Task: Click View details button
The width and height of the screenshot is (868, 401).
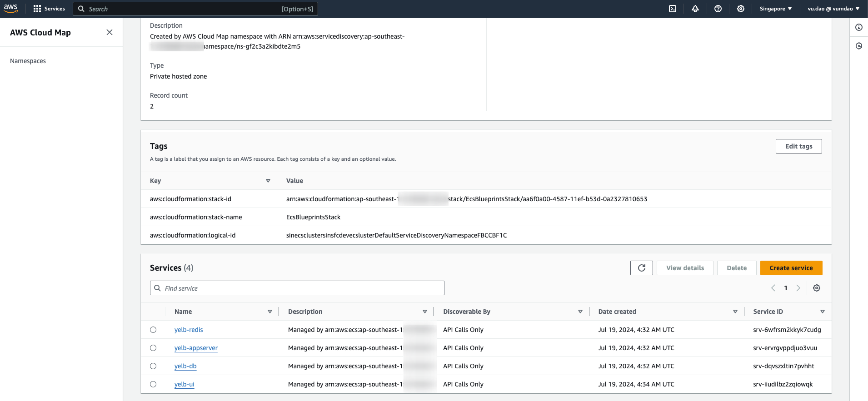Action: point(685,268)
